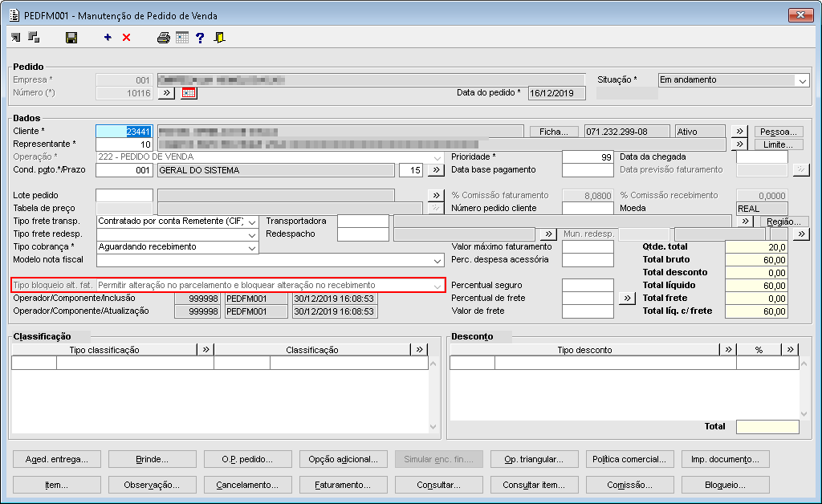Click the printer icon in toolbar
This screenshot has height=504, width=822.
(164, 38)
